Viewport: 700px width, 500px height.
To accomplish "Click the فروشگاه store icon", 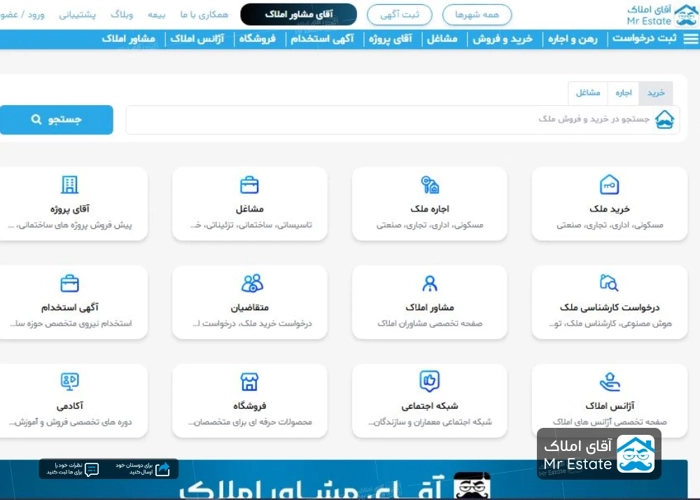I will (x=250, y=382).
